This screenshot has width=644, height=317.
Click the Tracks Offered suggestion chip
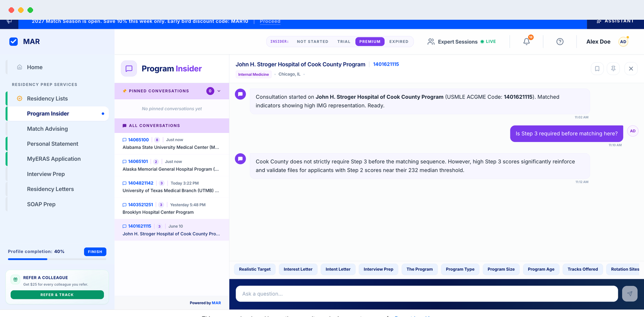pos(583,269)
